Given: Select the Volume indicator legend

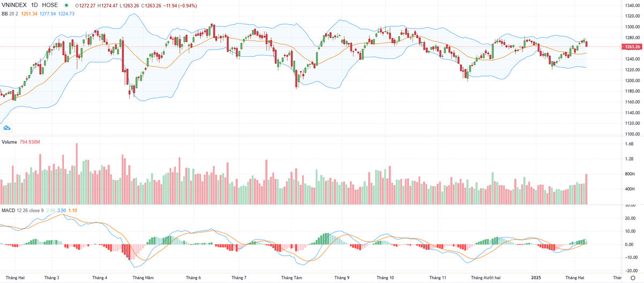Looking at the screenshot, I should [10, 143].
